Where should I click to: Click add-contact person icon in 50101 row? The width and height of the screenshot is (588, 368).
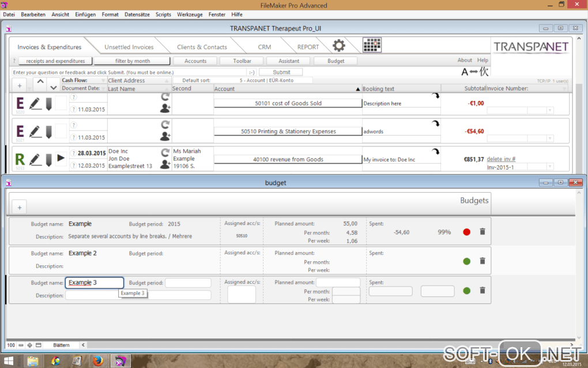[165, 108]
